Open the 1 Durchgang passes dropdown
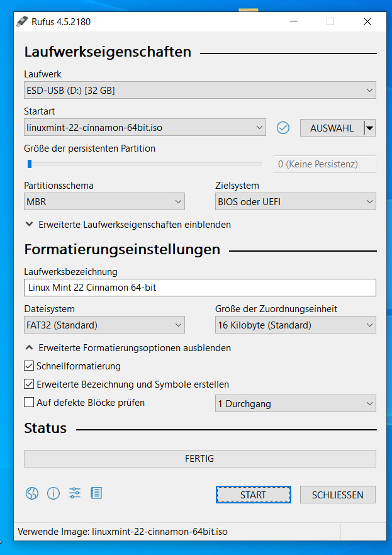 coord(295,403)
